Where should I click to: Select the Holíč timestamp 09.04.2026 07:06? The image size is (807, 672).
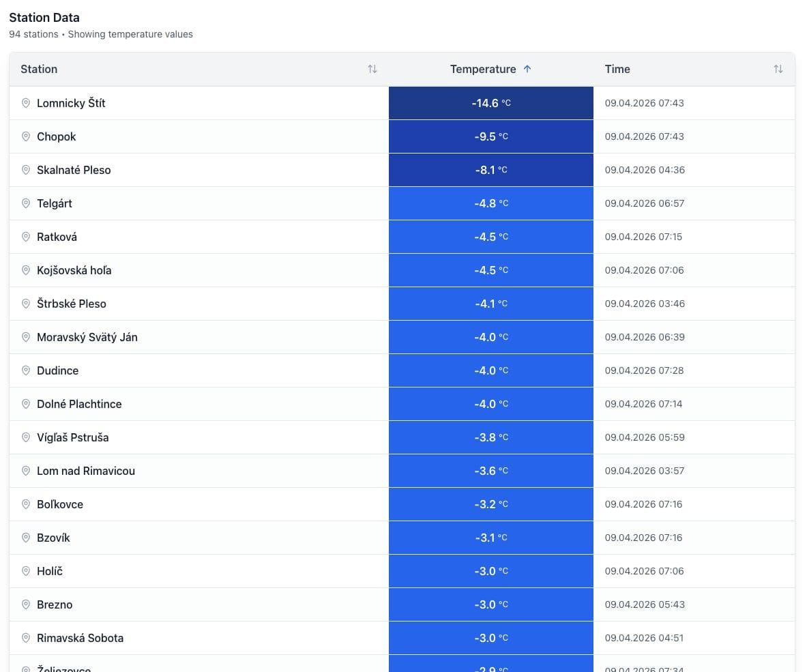pyautogui.click(x=644, y=571)
